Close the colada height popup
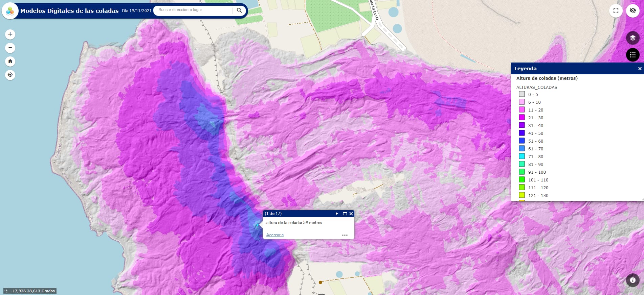This screenshot has width=644, height=295. pyautogui.click(x=351, y=214)
